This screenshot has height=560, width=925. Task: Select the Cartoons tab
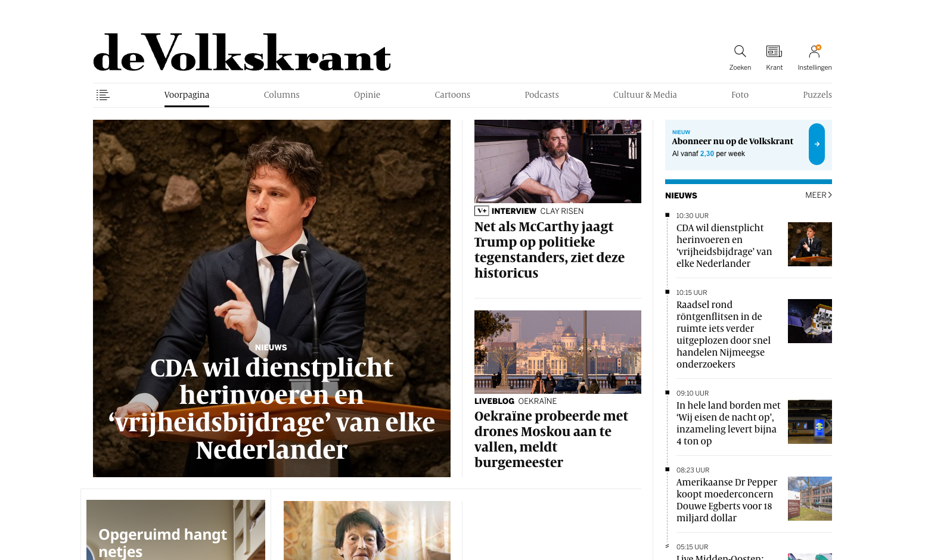pyautogui.click(x=452, y=95)
